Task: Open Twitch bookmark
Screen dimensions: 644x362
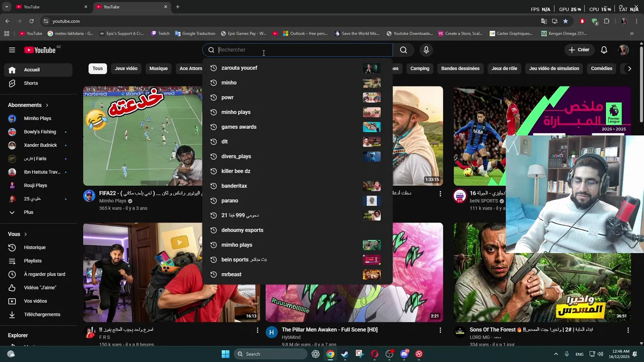Action: [160, 34]
